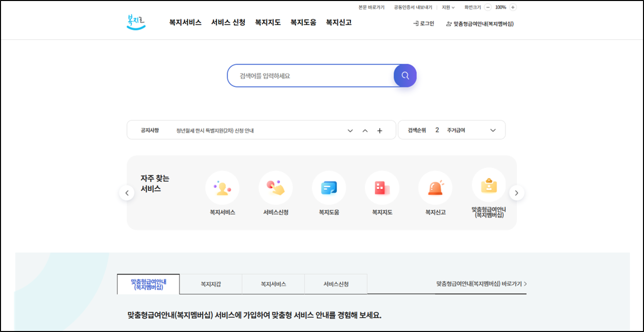This screenshot has width=644, height=332.
Task: Open the 복지서비스 icon in 자주 찾는 서비스
Action: (222, 188)
